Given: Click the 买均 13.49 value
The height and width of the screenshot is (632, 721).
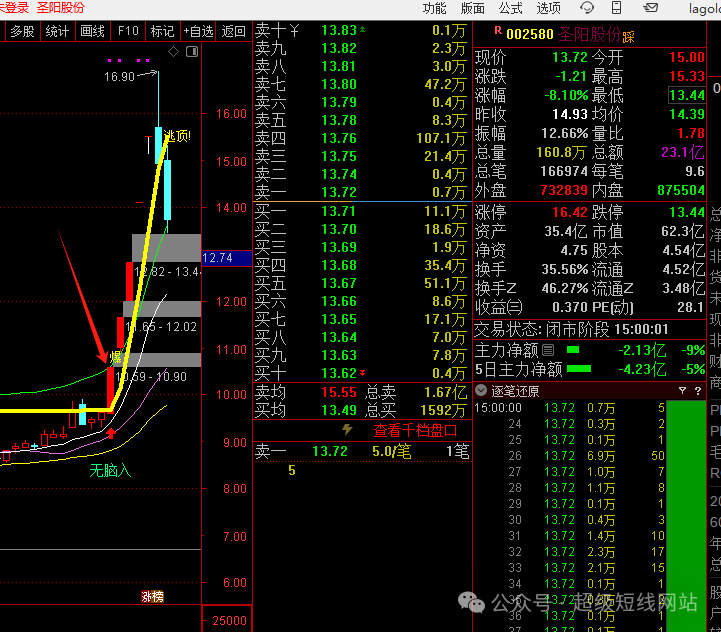Looking at the screenshot, I should (x=339, y=410).
